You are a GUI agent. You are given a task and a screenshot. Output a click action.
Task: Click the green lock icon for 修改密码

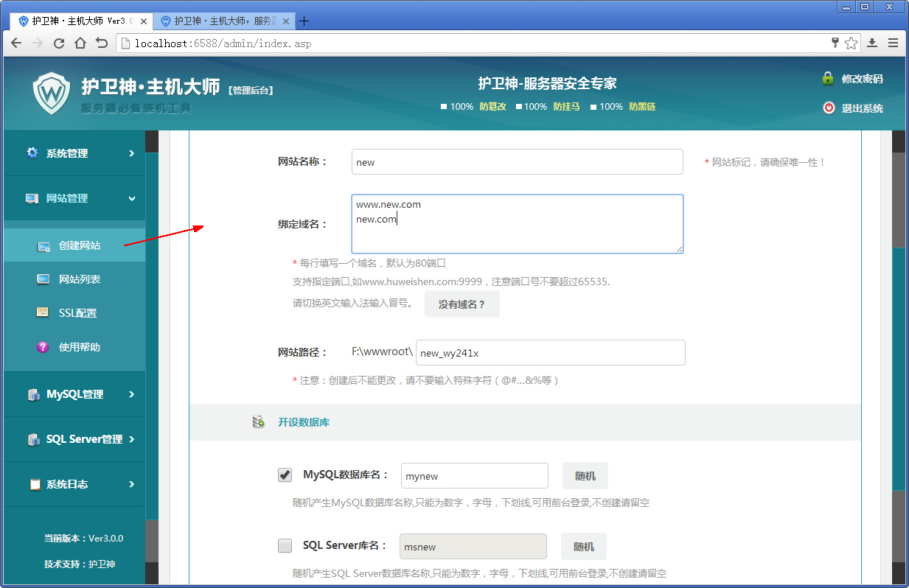(828, 78)
